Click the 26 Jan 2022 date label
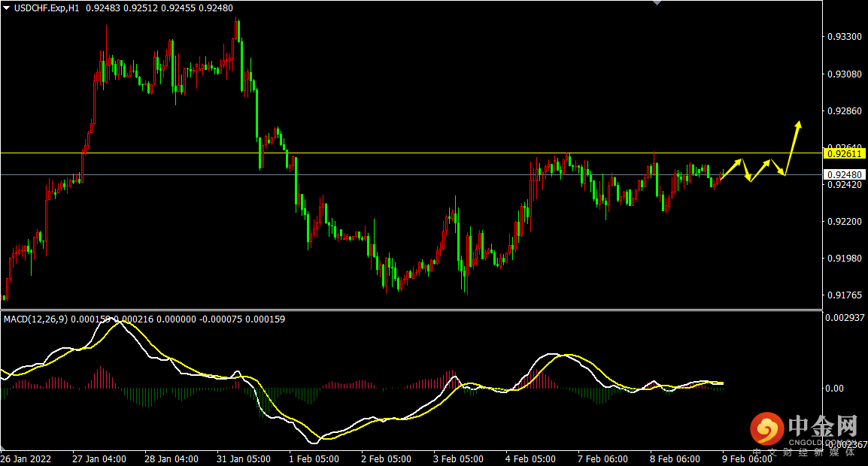 (26, 459)
